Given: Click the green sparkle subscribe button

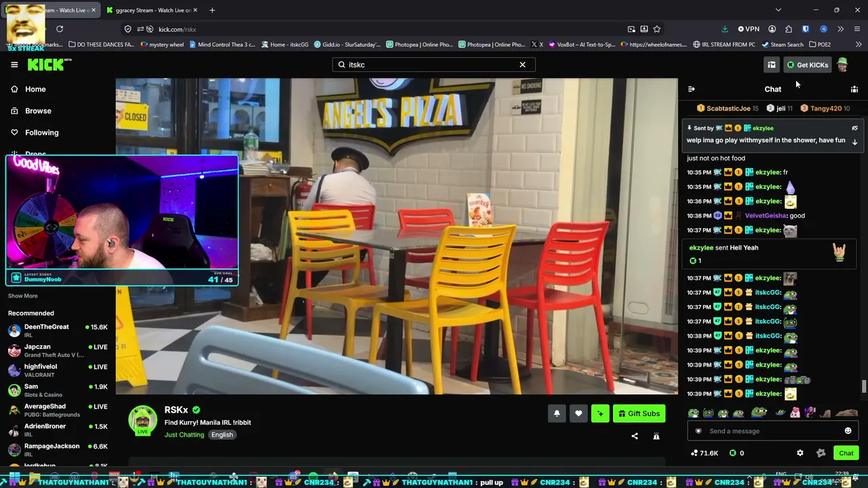Looking at the screenshot, I should (x=600, y=413).
